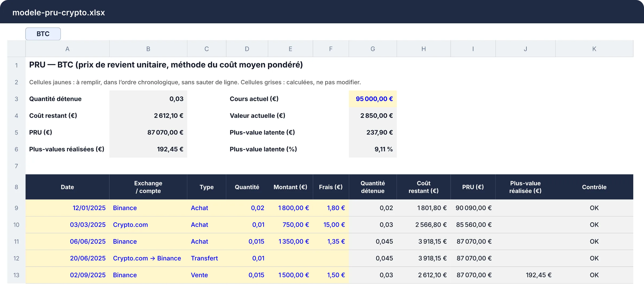Click Plus-values réalisées 192,45 € in row 6
The width and height of the screenshot is (644, 298).
(148, 149)
